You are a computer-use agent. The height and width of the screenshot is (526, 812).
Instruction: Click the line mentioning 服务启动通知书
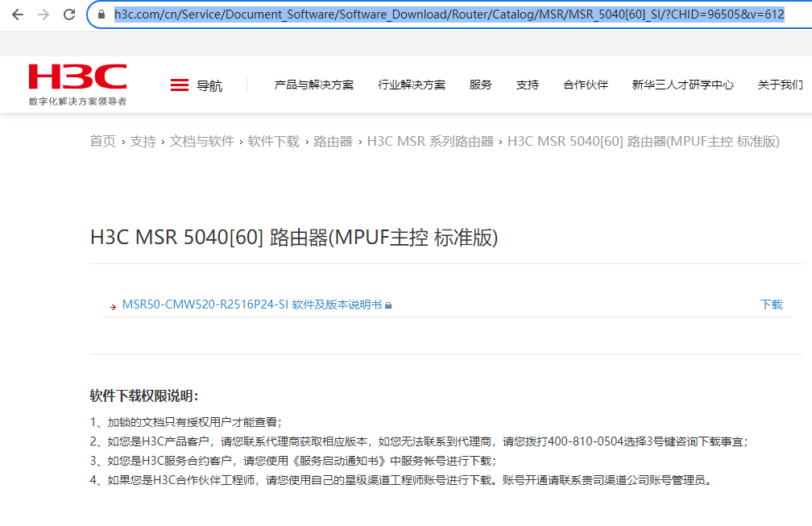coord(293,461)
